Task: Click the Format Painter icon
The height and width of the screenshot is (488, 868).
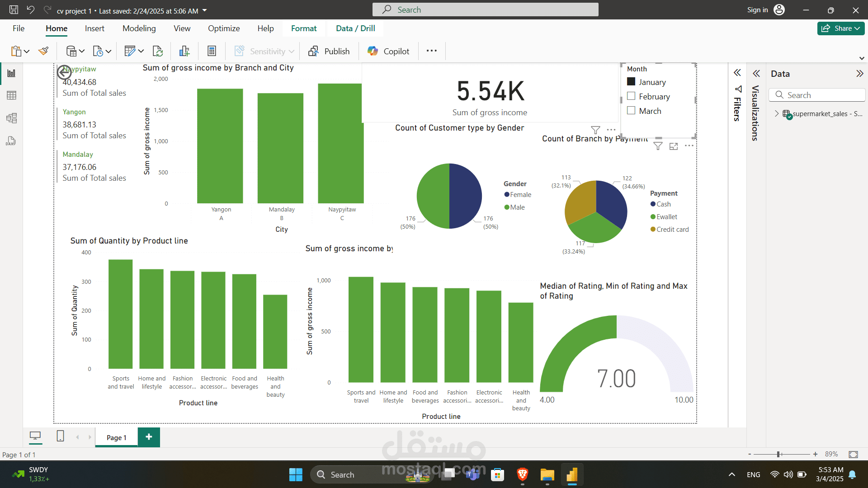Action: click(x=43, y=51)
